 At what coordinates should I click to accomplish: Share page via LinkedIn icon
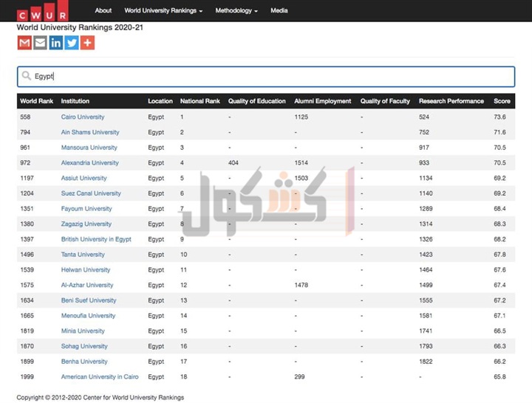tap(55, 43)
